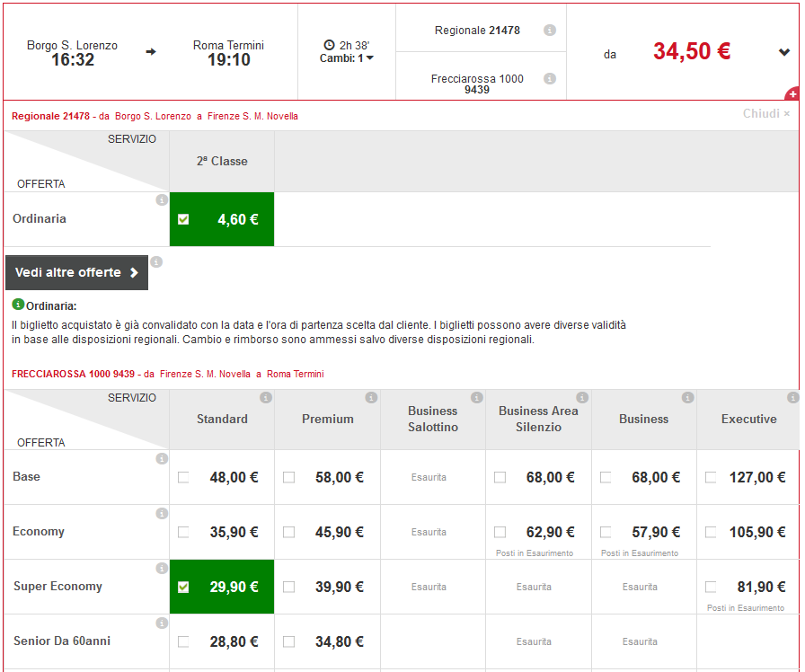Show info for Super Economy offer
Viewport: 805px width, 672px height.
click(x=162, y=568)
